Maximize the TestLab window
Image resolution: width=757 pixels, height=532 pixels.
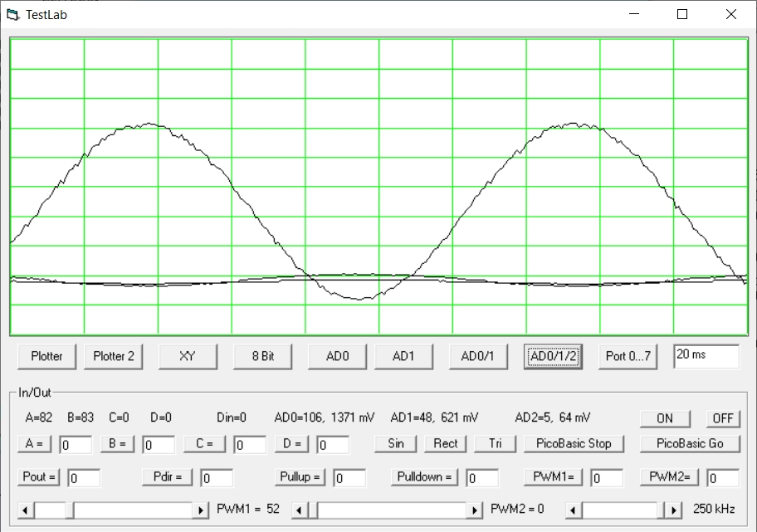click(682, 14)
